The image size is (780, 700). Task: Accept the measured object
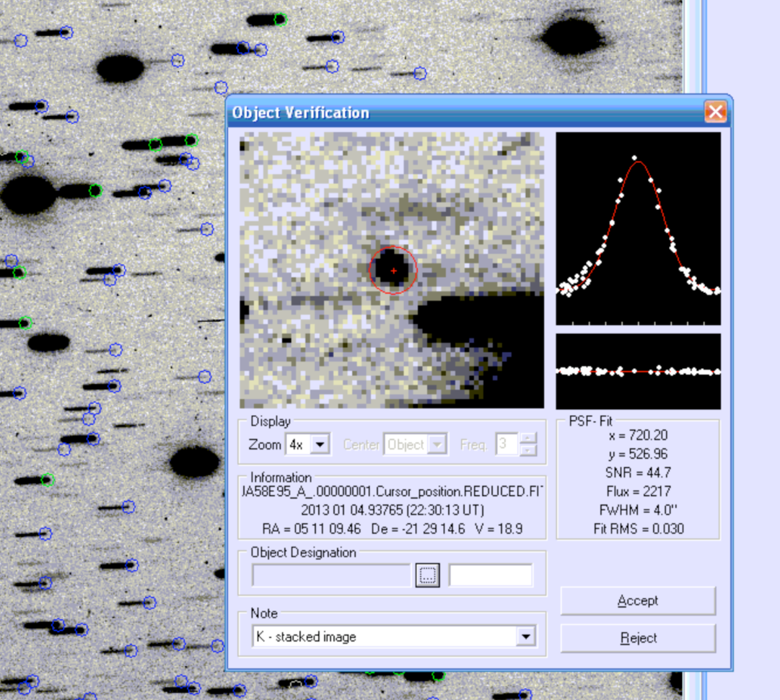tap(637, 600)
